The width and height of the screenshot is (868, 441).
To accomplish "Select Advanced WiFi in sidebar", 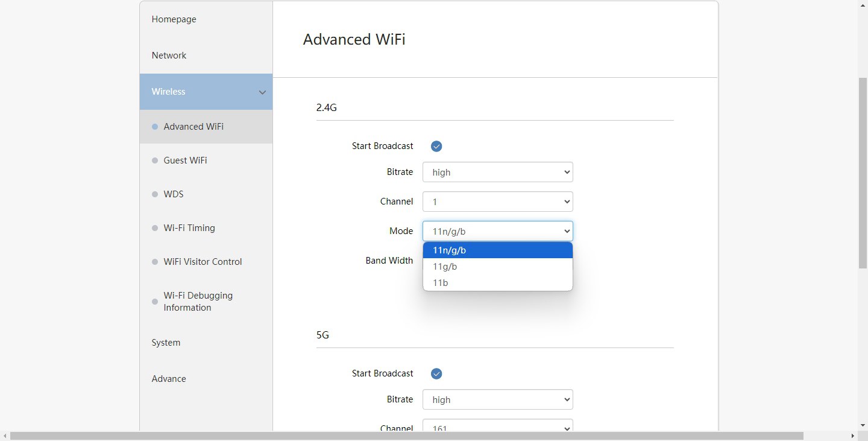I will point(206,127).
